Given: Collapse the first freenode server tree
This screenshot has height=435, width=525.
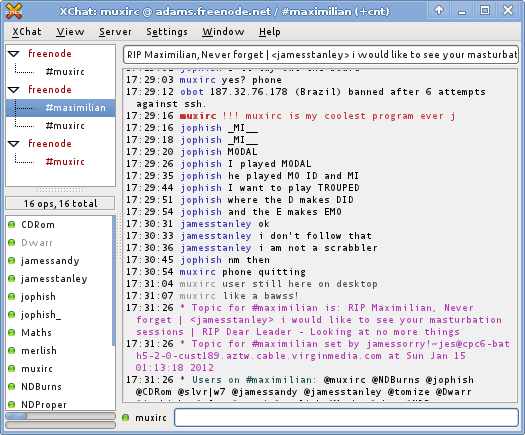Looking at the screenshot, I should 14,54.
